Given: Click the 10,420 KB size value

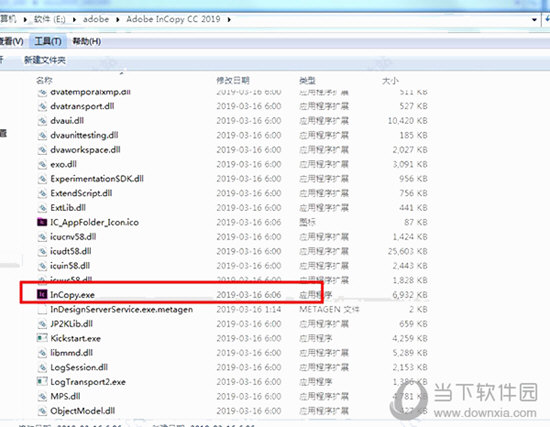Looking at the screenshot, I should (408, 121).
